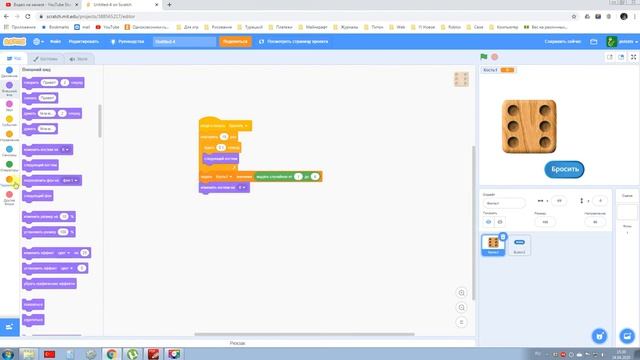Viewport: 640px width, 360px height.
Task: Reset workspace zoom with equals icon
Action: [462, 322]
